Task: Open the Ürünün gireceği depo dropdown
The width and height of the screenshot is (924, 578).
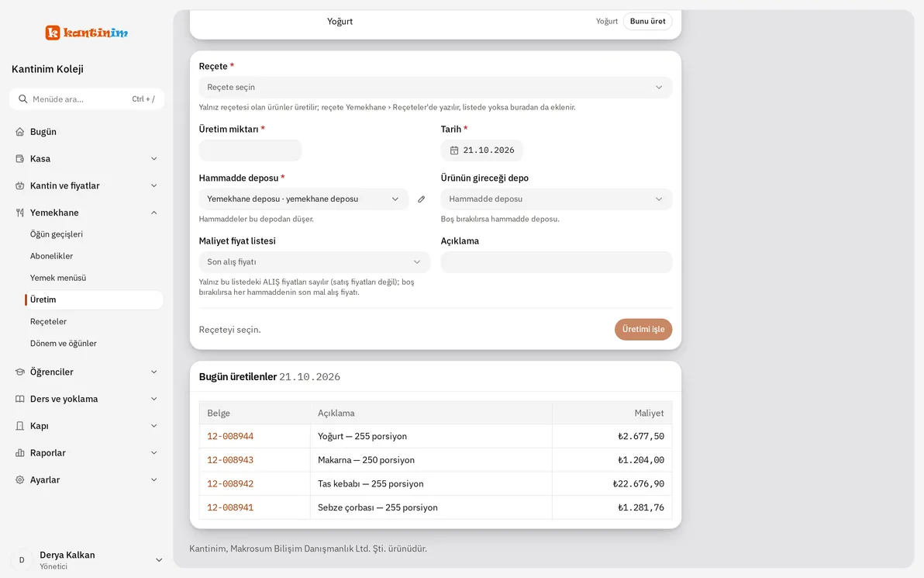Action: [x=557, y=199]
